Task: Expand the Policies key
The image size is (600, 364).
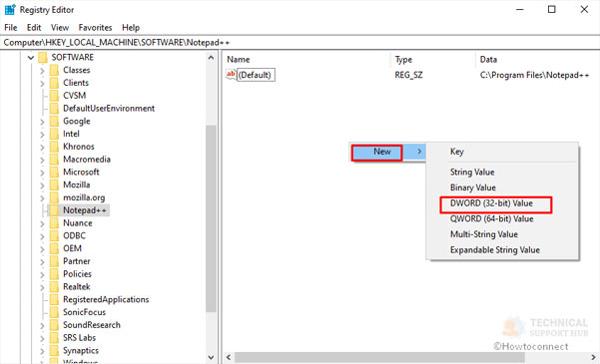Action: [x=43, y=274]
